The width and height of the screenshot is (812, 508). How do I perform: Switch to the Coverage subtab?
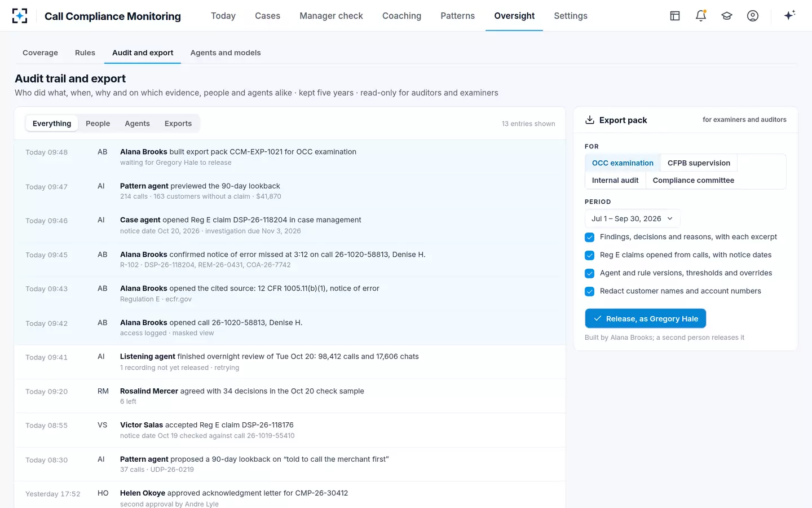[x=40, y=52]
